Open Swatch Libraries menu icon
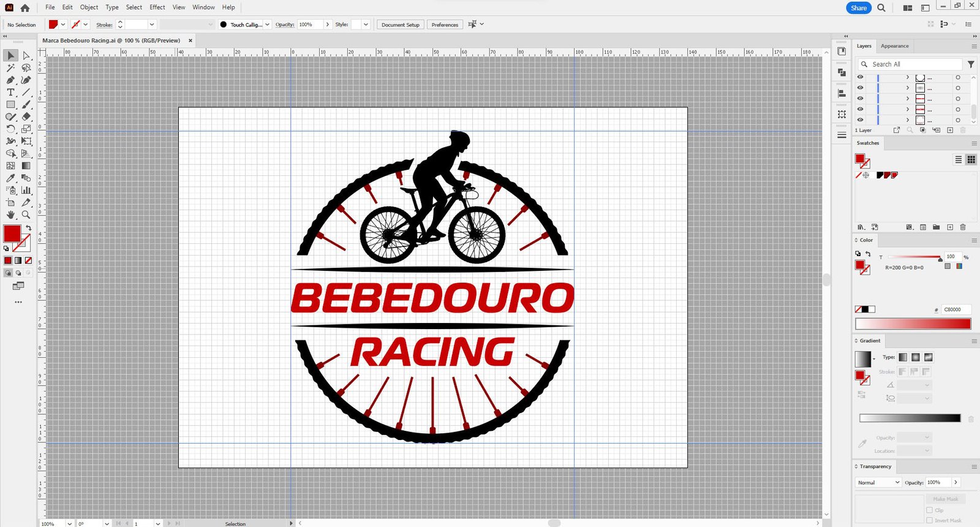This screenshot has height=527, width=980. (x=861, y=227)
